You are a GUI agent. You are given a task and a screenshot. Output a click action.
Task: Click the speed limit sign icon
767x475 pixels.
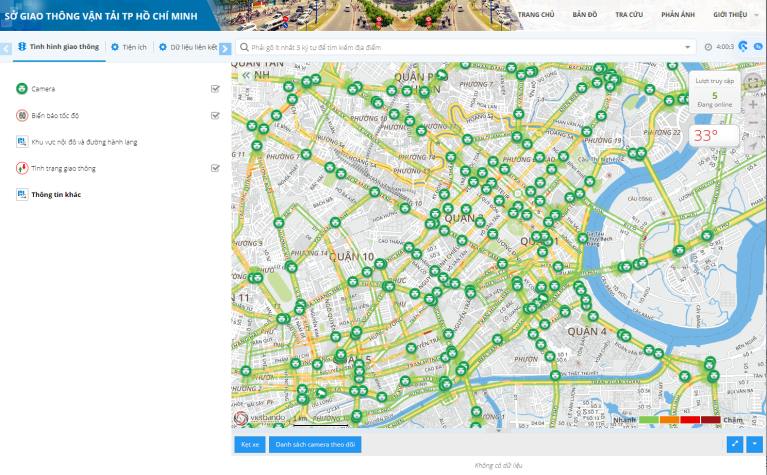point(22,116)
